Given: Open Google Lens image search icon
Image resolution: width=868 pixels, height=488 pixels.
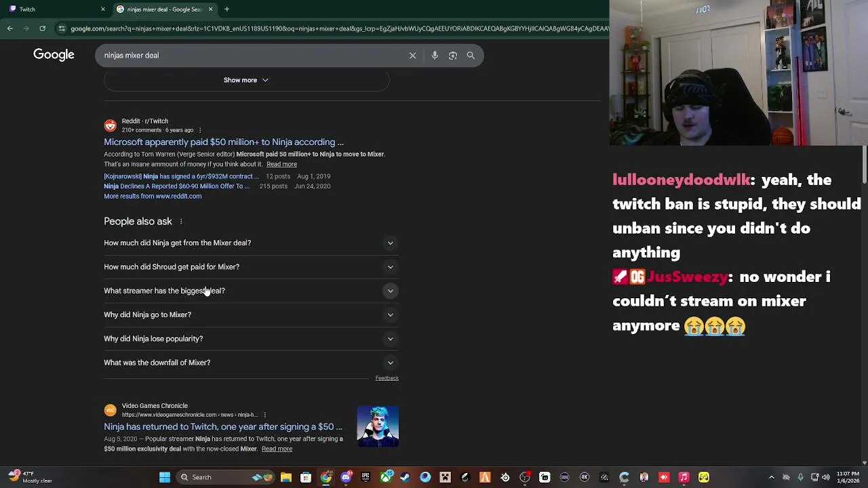Looking at the screenshot, I should 453,56.
